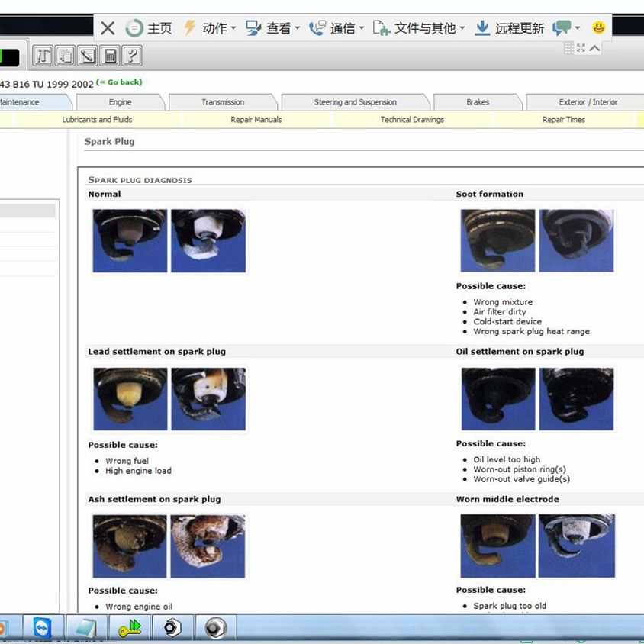The width and height of the screenshot is (644, 644).
Task: Switch to the Transmission tab
Action: click(223, 102)
